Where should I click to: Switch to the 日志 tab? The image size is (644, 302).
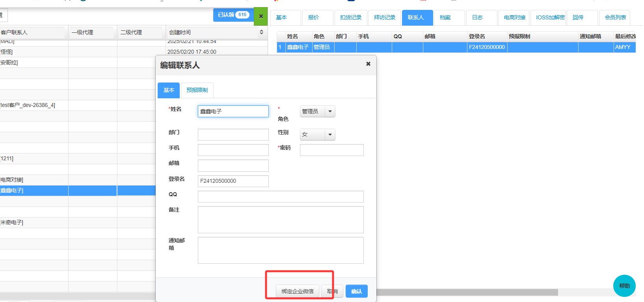477,18
